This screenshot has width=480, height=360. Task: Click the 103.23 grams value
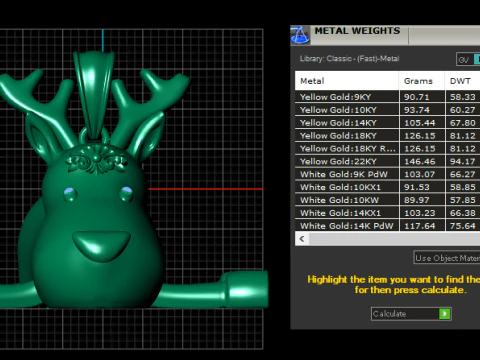420,213
